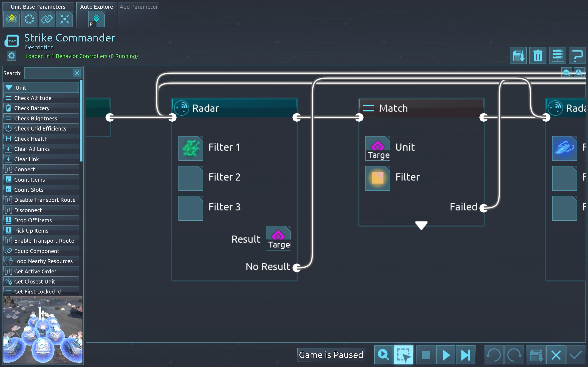Click the Play behavior button

tap(446, 355)
